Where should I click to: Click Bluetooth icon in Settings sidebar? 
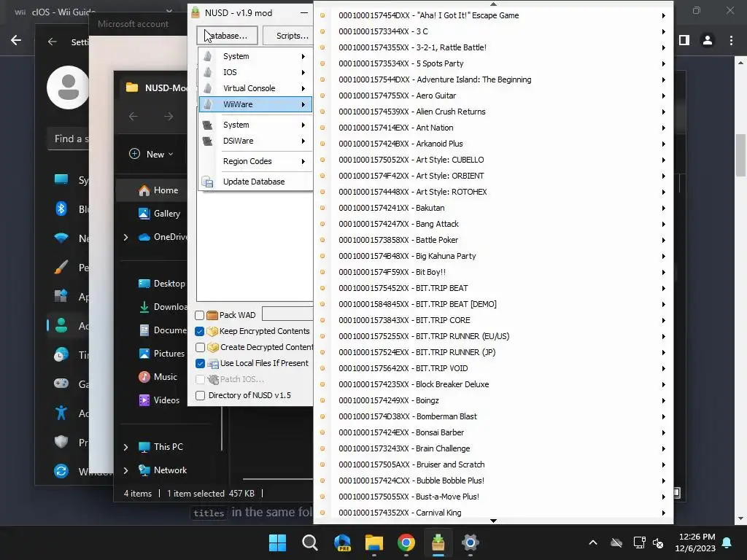click(61, 209)
